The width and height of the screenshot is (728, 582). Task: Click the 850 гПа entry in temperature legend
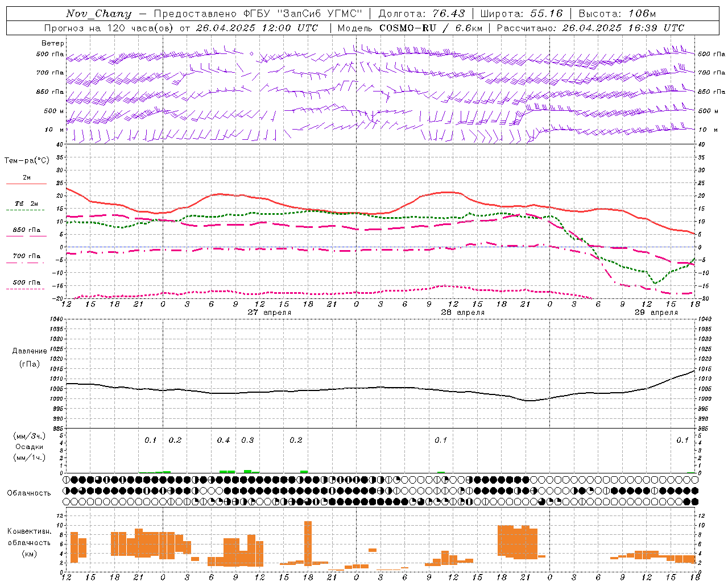(x=26, y=230)
